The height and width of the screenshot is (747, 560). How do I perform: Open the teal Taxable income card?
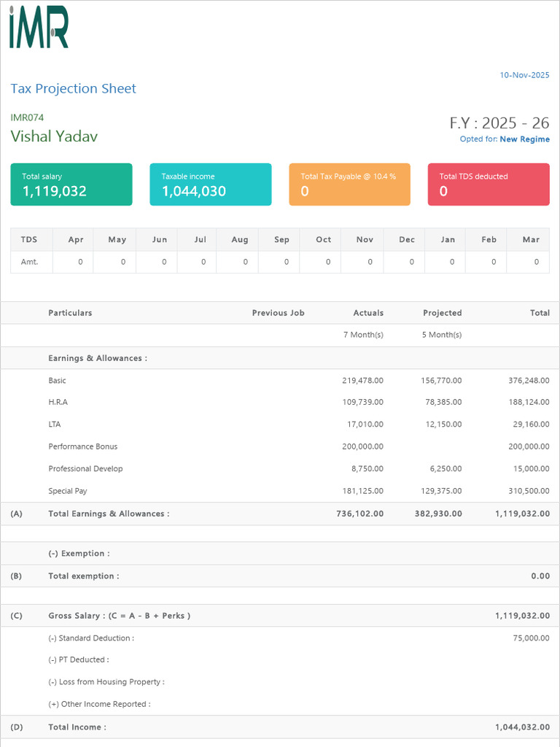211,185
